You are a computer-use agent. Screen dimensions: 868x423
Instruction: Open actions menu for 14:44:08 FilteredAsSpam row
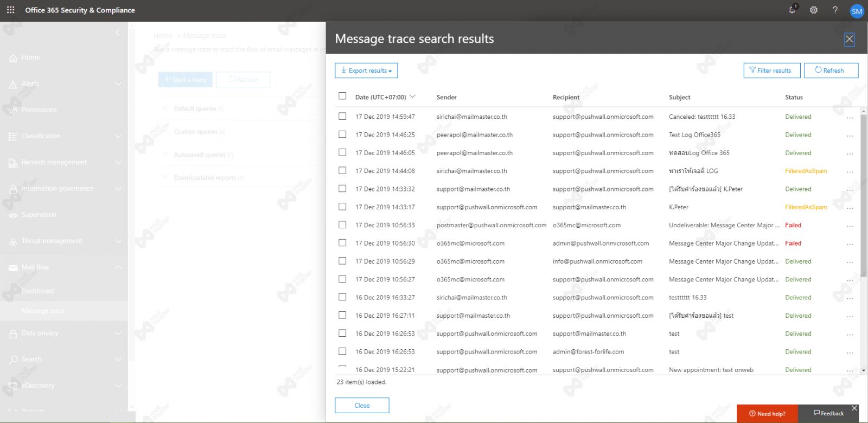850,171
